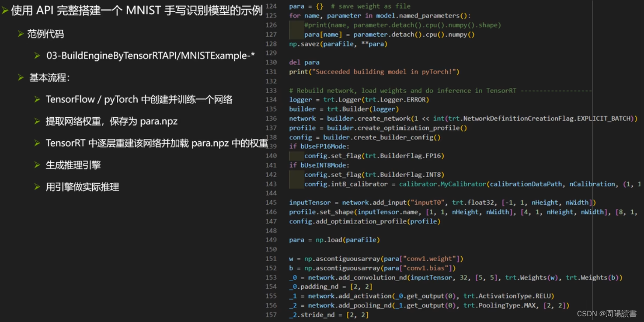Select the 用引擎做实际推理 bullet
The image size is (644, 322).
[x=82, y=187]
